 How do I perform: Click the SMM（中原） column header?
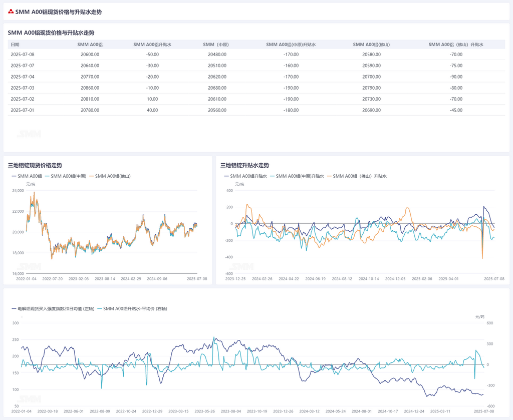tap(215, 45)
